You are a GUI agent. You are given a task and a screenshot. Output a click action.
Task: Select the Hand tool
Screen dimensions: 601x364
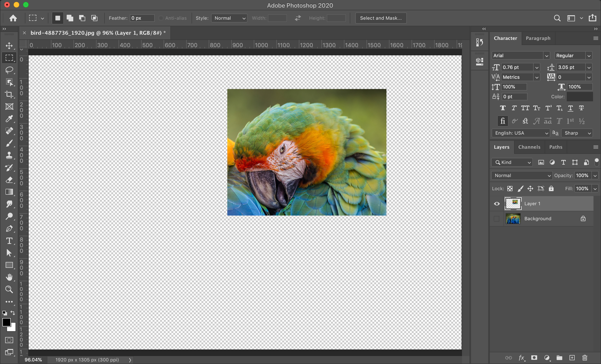click(9, 277)
